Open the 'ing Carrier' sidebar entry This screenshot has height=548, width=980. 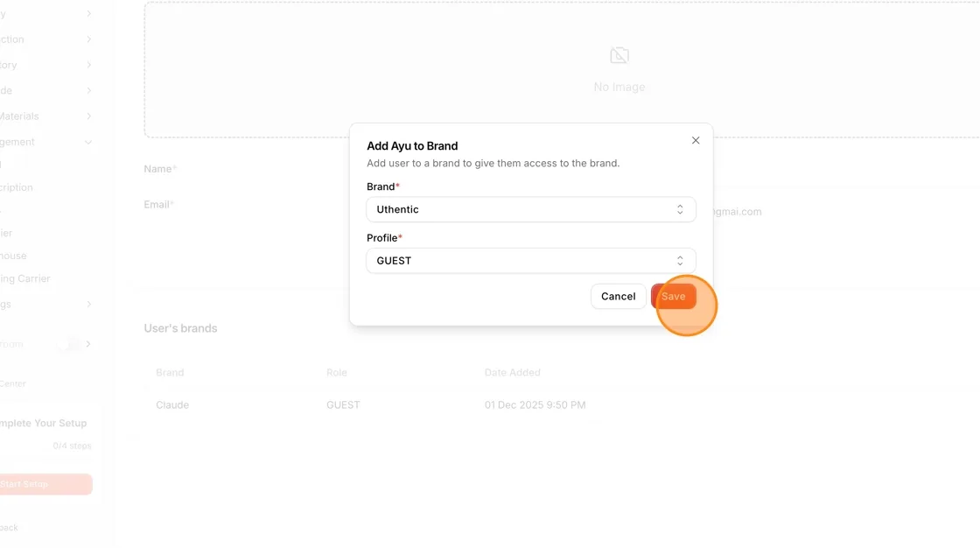pos(25,278)
